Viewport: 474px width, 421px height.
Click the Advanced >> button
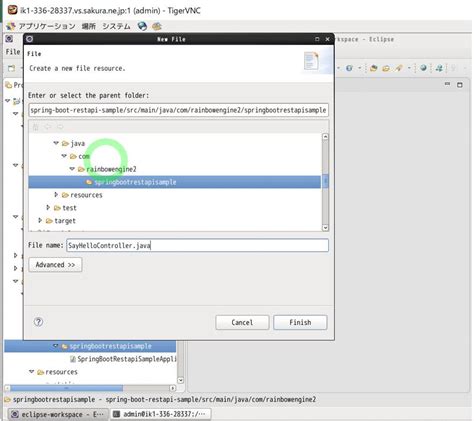55,265
